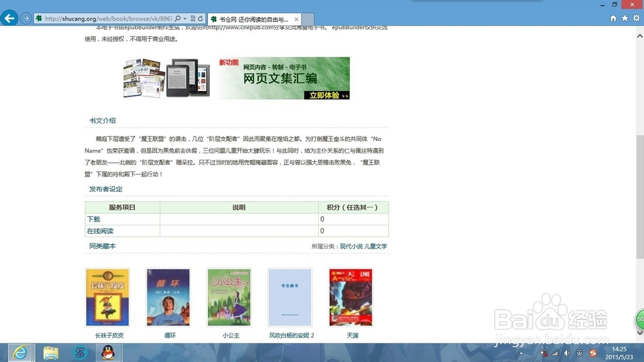This screenshot has width=644, height=362.
Task: Click the 积分（任选其一） table header
Action: (353, 207)
